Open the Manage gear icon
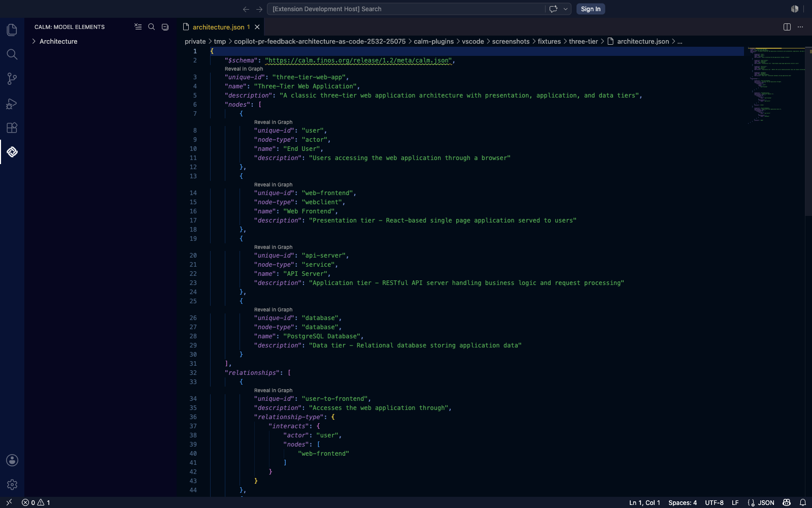The image size is (812, 508). (x=12, y=485)
